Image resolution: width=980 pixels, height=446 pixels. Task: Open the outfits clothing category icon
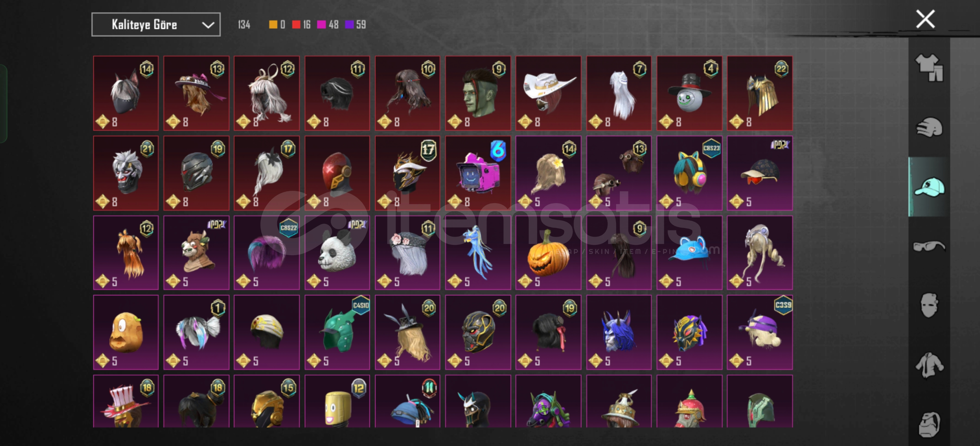[x=929, y=68]
